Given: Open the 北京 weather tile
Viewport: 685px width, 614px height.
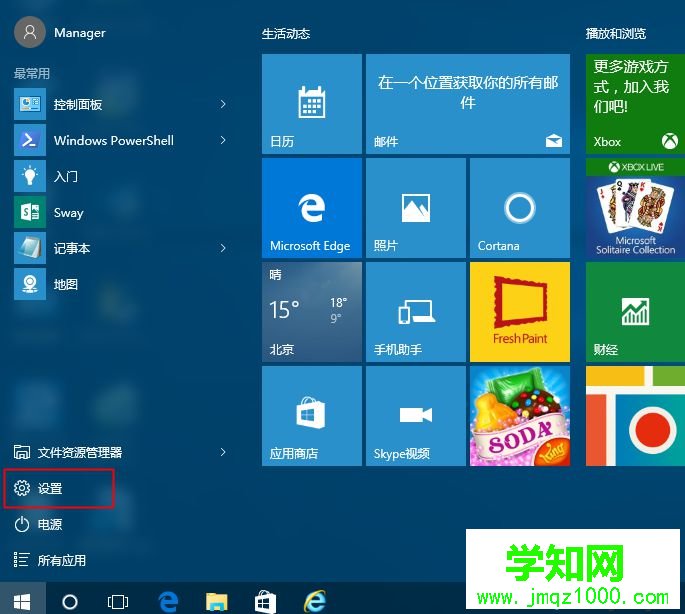Looking at the screenshot, I should [311, 312].
